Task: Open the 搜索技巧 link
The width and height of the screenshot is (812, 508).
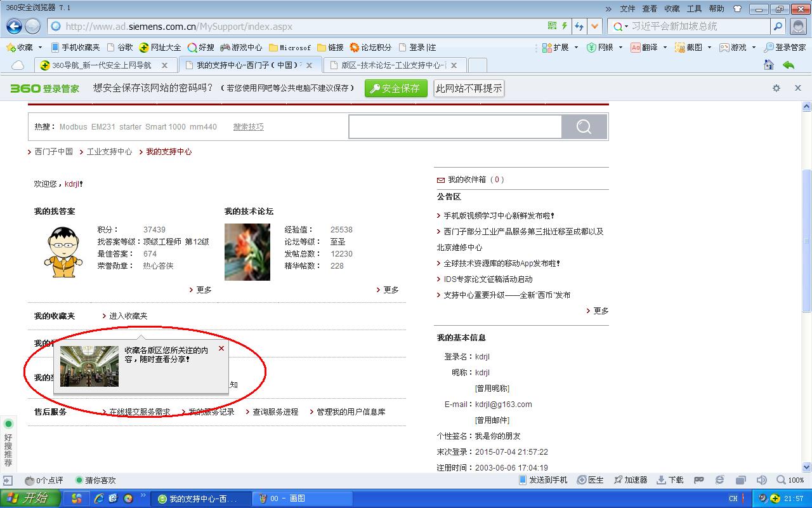Action: (248, 127)
